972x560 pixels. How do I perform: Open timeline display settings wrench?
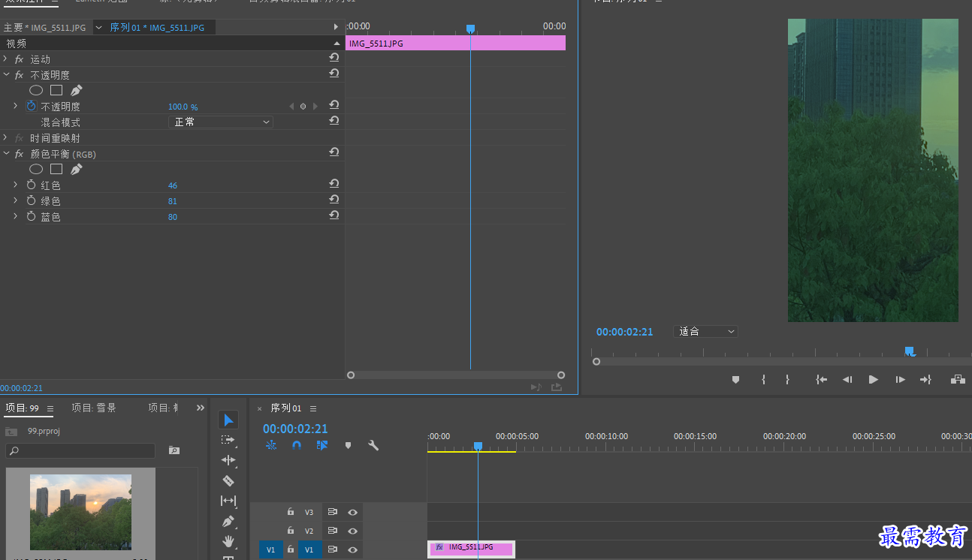point(373,445)
